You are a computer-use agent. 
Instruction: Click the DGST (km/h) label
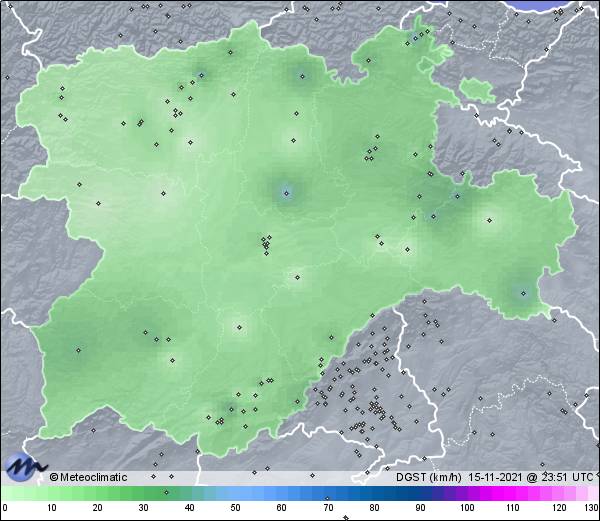[x=429, y=477]
